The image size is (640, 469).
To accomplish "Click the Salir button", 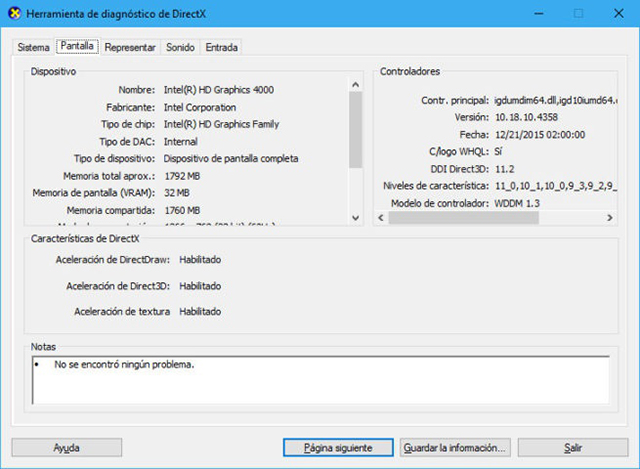I will click(573, 448).
